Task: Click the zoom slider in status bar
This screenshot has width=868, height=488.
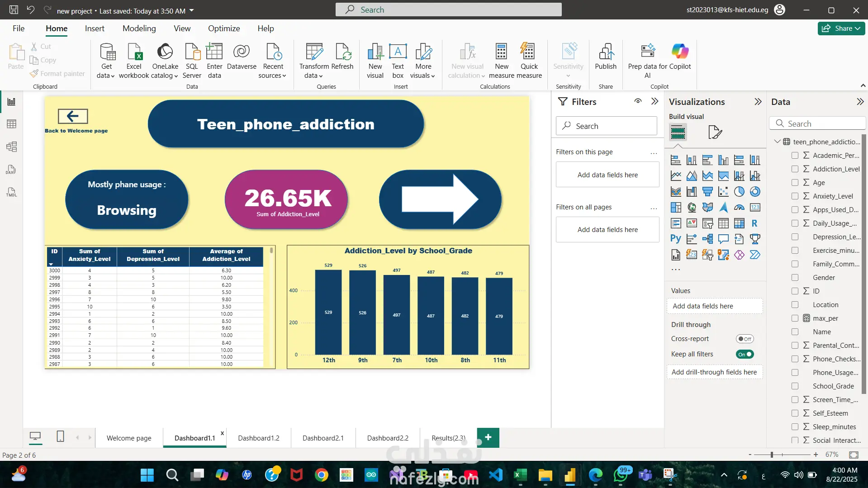Action: point(772,455)
